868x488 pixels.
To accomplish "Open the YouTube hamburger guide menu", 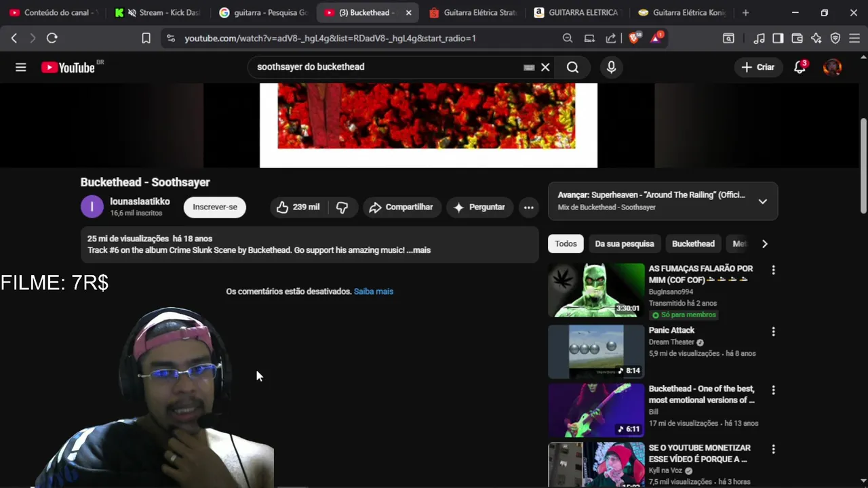I will pyautogui.click(x=21, y=67).
